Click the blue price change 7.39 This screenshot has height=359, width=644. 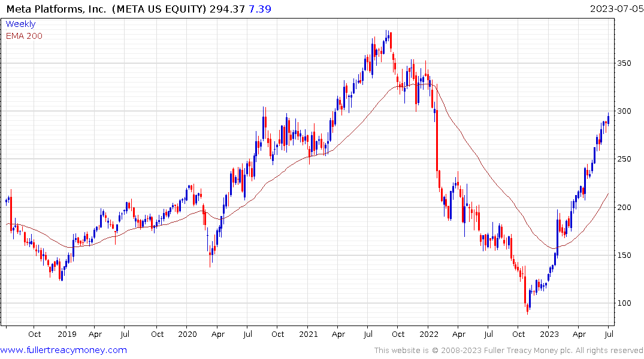pyautogui.click(x=260, y=9)
